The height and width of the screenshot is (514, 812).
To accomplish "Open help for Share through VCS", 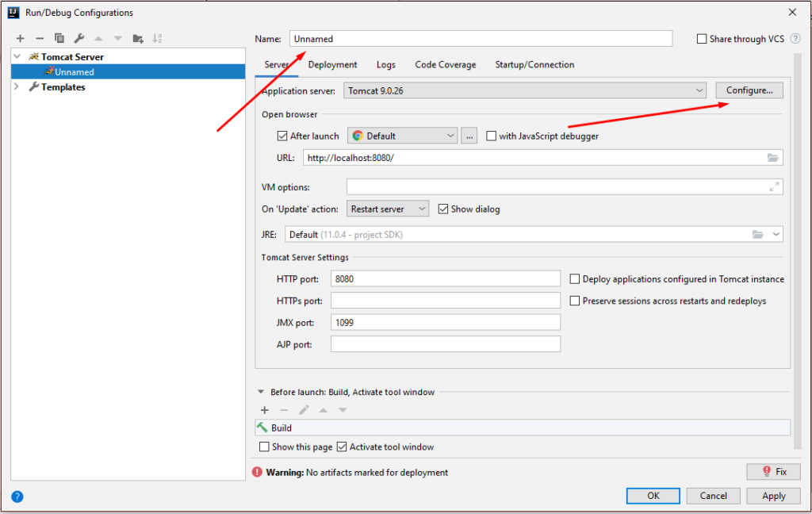I will click(795, 39).
